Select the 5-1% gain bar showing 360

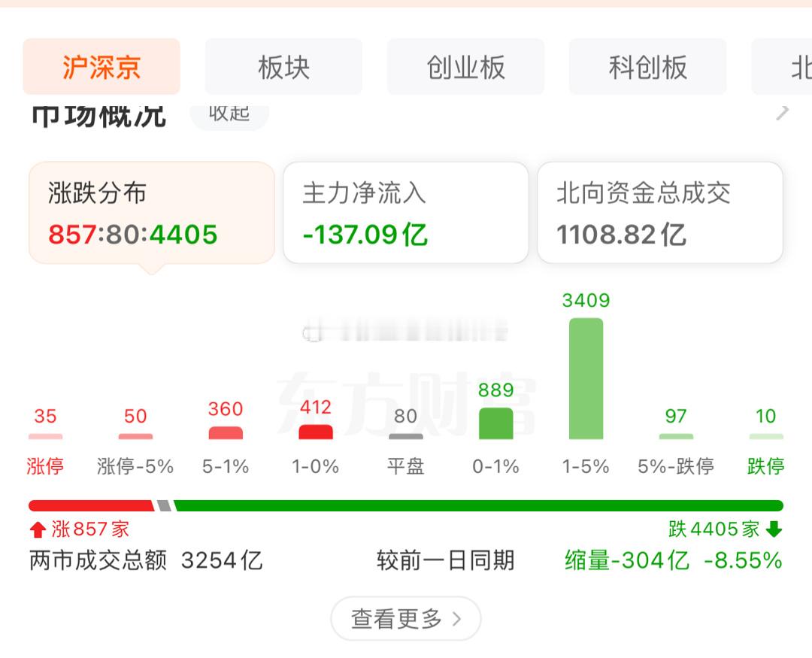[x=226, y=433]
